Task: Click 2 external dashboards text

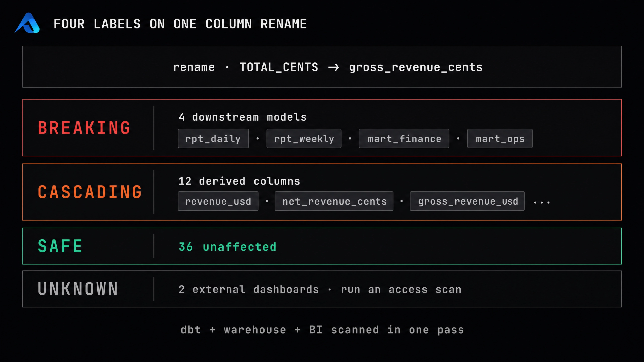Action: 249,290
